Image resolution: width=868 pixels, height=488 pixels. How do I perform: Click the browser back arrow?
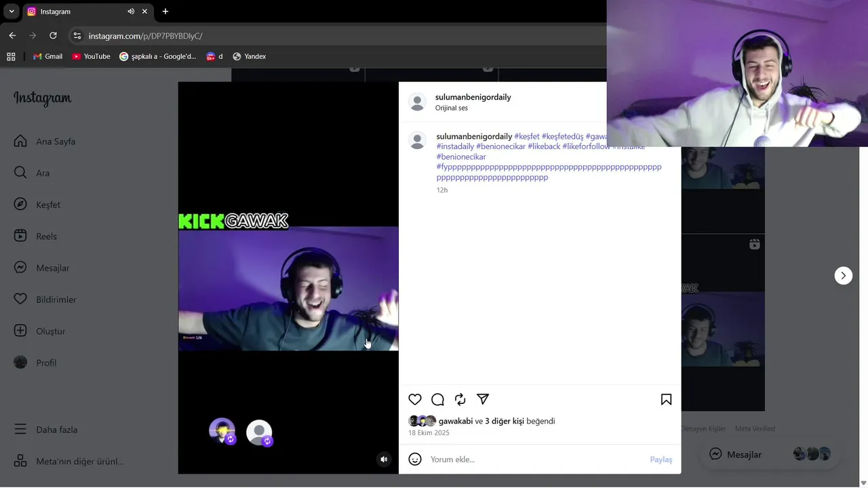tap(12, 35)
